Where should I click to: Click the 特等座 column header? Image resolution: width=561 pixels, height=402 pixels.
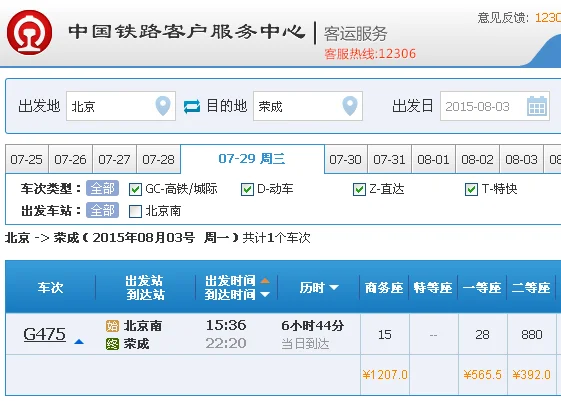[433, 288]
